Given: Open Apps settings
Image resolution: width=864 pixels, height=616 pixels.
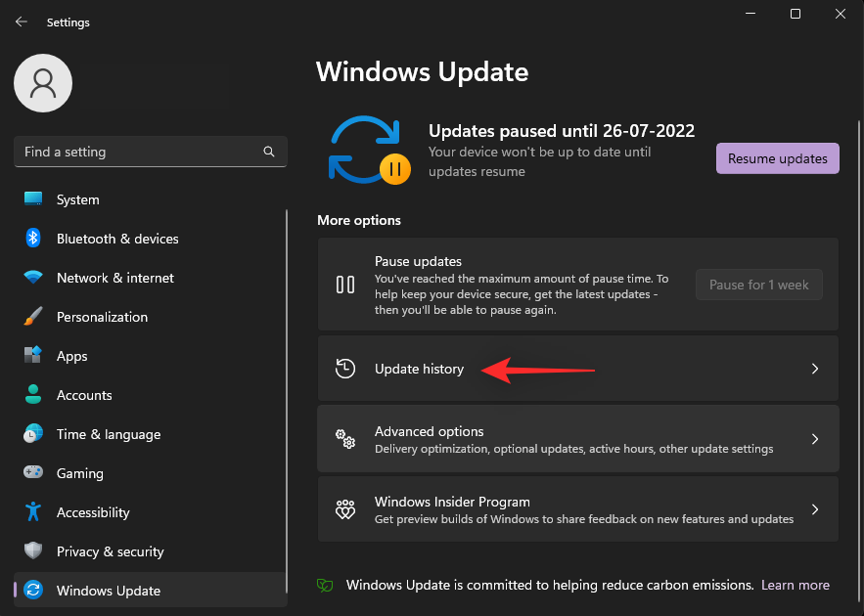Looking at the screenshot, I should click(71, 356).
